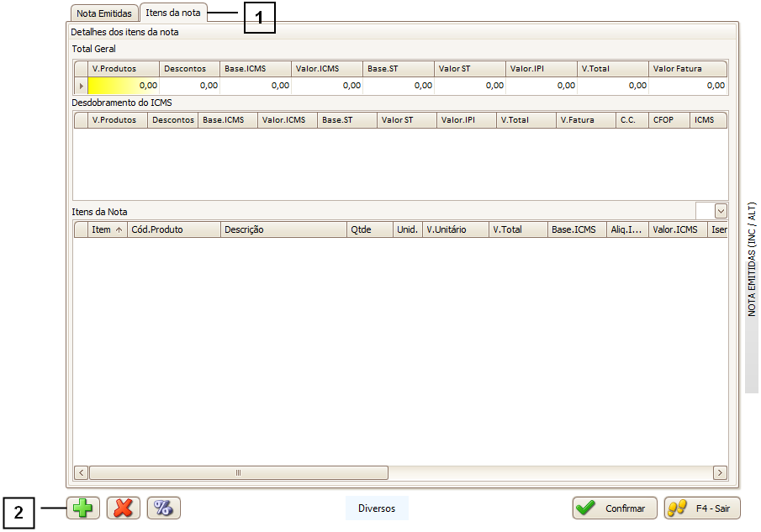Open the dropdown above Itens da Nota grid
This screenshot has height=532, width=761.
720,211
